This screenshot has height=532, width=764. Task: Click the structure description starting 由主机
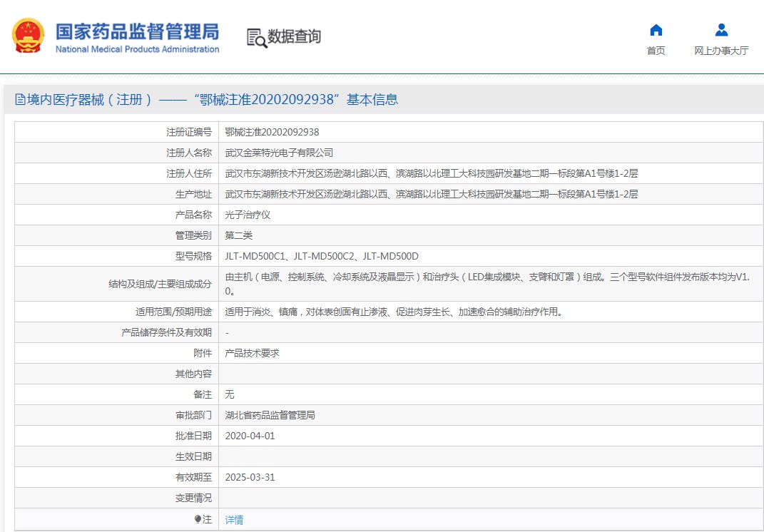pos(487,284)
